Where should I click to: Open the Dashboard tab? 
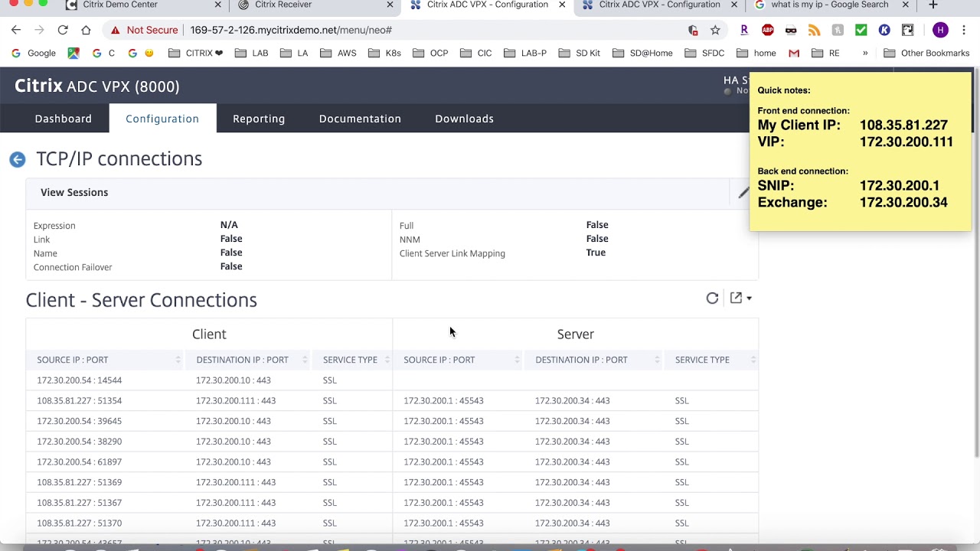(64, 119)
